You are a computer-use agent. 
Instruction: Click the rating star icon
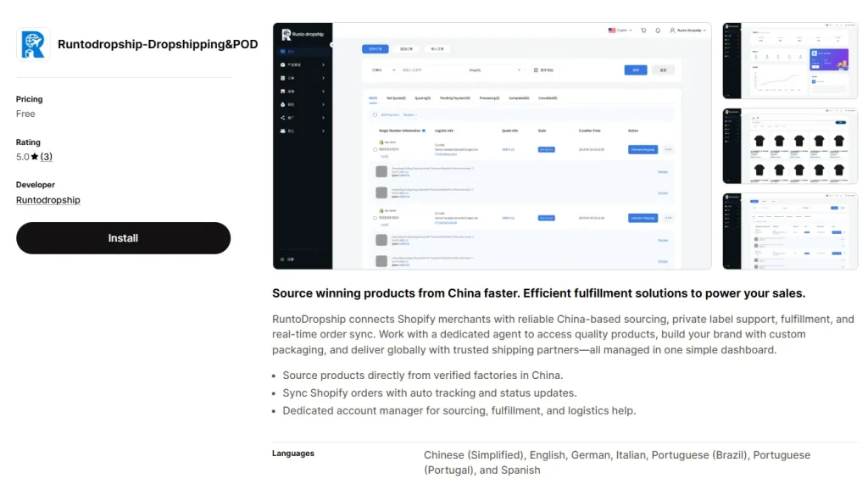point(34,157)
